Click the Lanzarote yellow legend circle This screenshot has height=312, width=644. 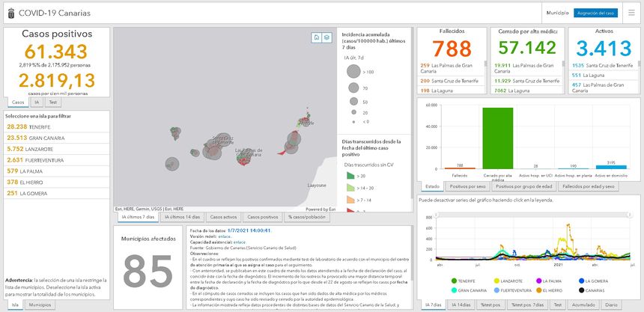pos(496,281)
